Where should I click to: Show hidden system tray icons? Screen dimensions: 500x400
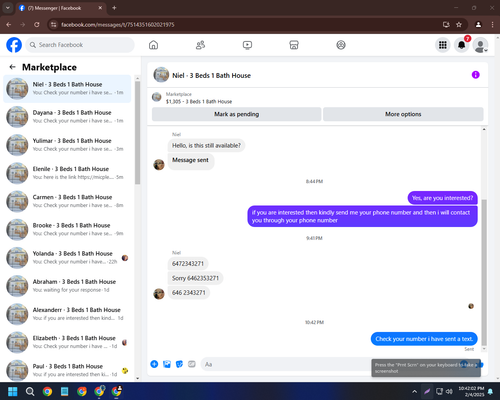[414, 391]
